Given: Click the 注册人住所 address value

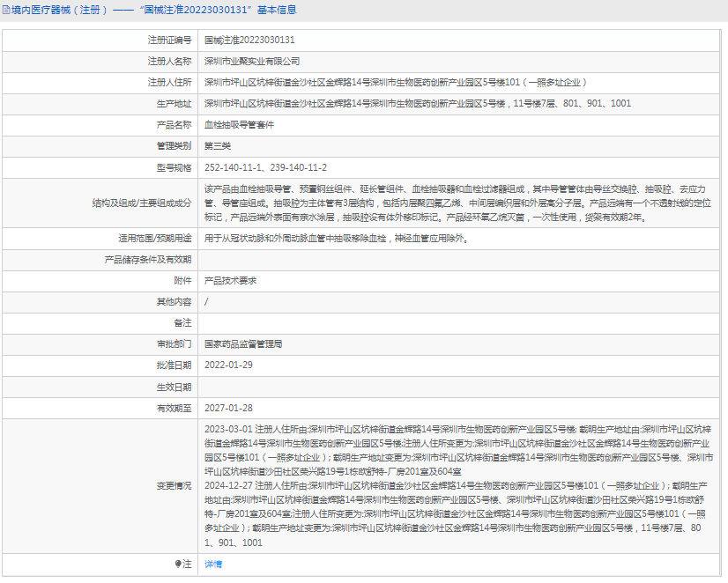Looking at the screenshot, I should click(396, 83).
